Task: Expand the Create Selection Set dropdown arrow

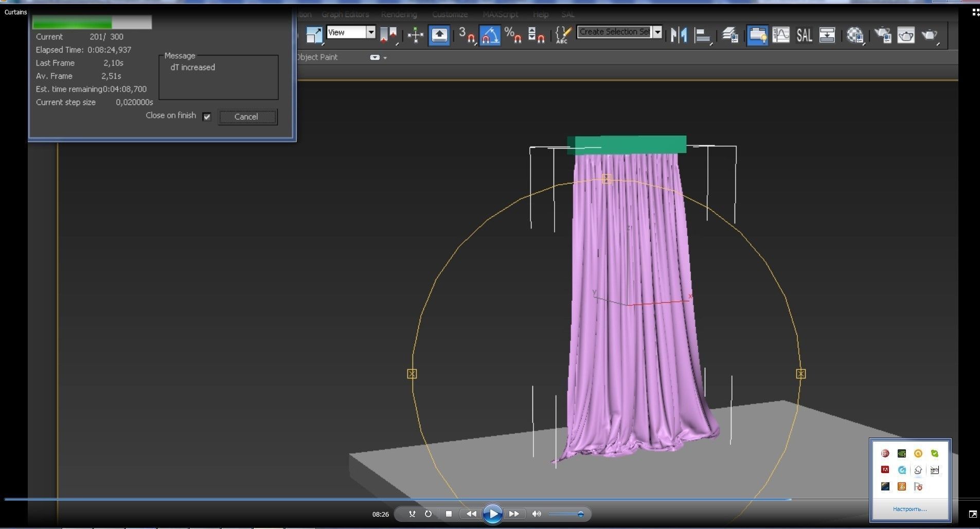Action: click(657, 32)
